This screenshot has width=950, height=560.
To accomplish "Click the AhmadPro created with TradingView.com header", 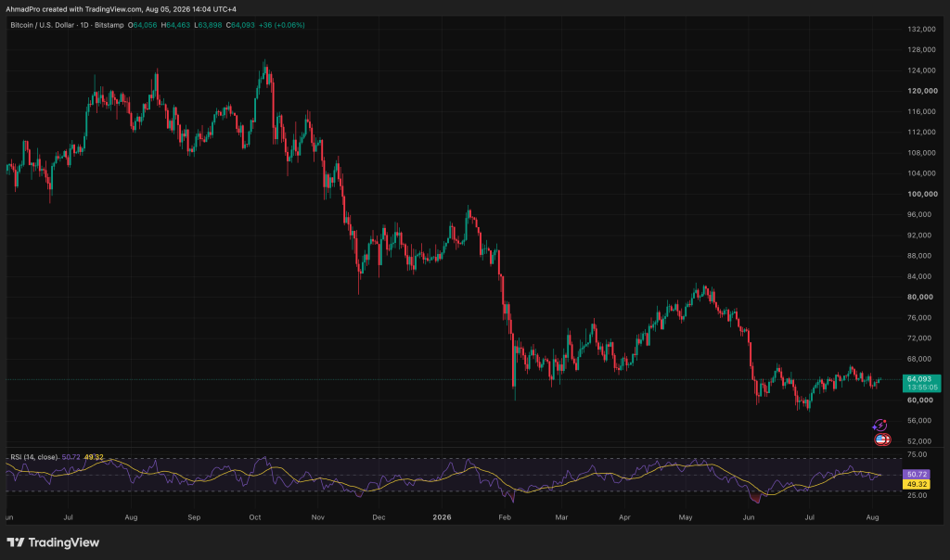I will coord(122,9).
